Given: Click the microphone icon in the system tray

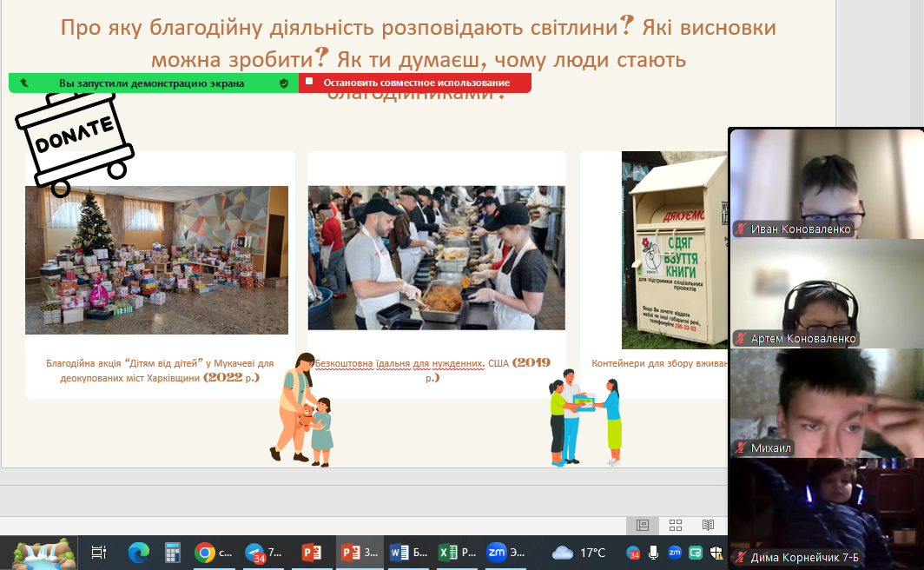Looking at the screenshot, I should point(654,553).
